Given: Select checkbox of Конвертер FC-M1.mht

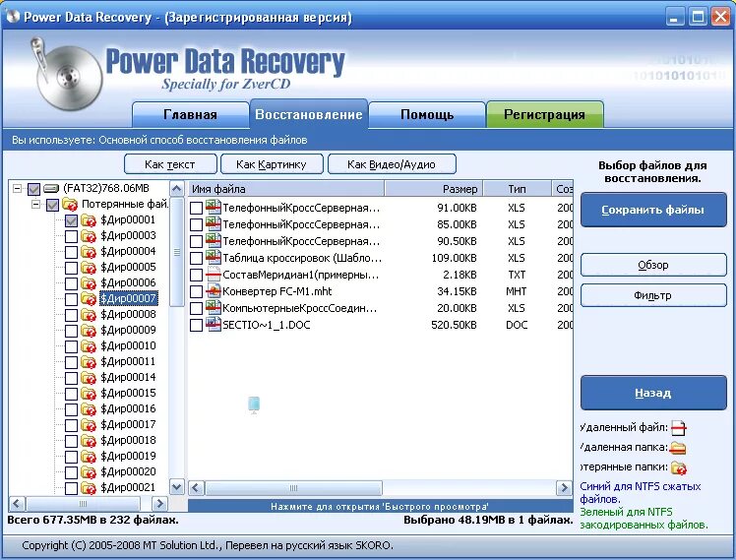Looking at the screenshot, I should (x=196, y=291).
